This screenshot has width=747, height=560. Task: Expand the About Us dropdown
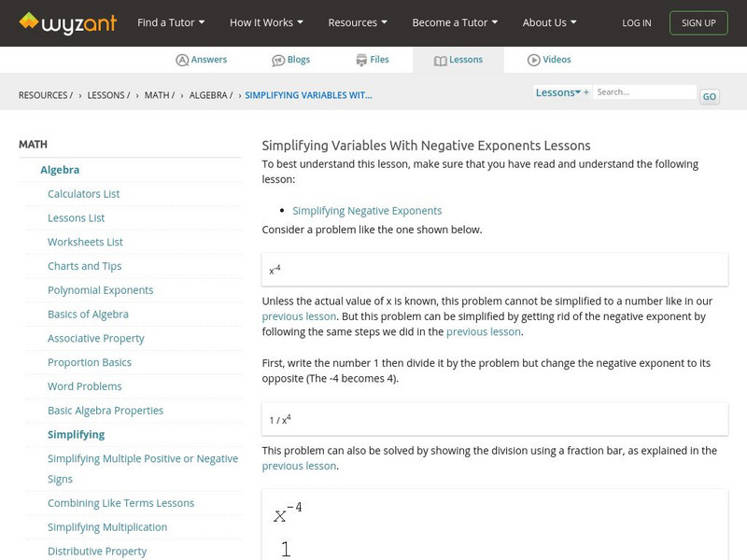click(x=549, y=22)
